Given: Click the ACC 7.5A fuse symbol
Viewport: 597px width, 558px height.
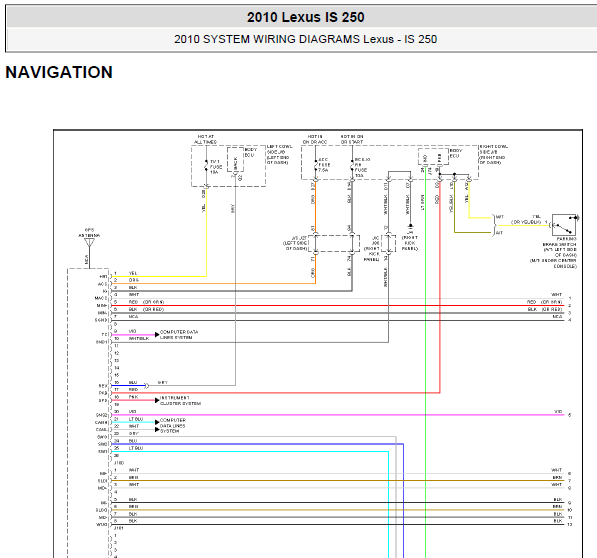Looking at the screenshot, I should 315,165.
